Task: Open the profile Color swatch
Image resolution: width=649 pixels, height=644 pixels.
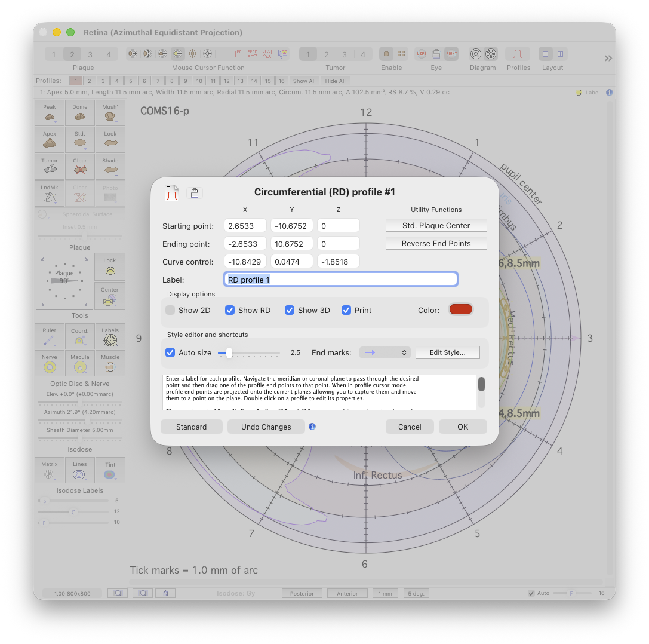Action: coord(460,309)
